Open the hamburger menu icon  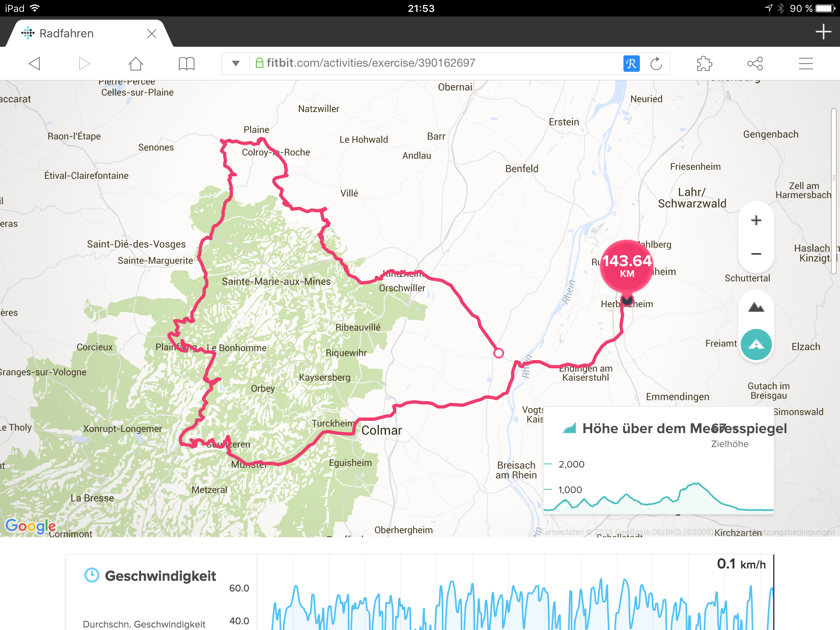click(x=806, y=64)
